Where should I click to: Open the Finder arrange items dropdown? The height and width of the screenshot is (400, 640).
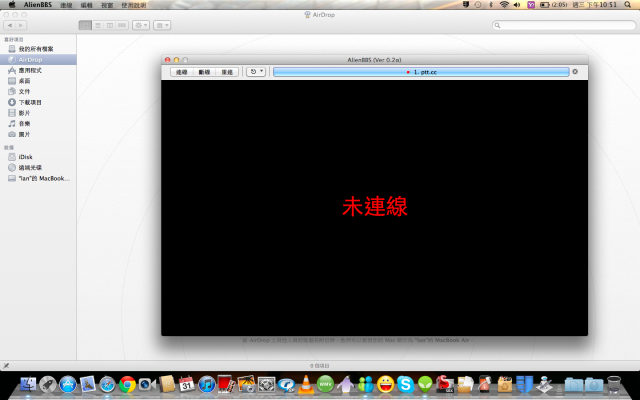pos(162,25)
